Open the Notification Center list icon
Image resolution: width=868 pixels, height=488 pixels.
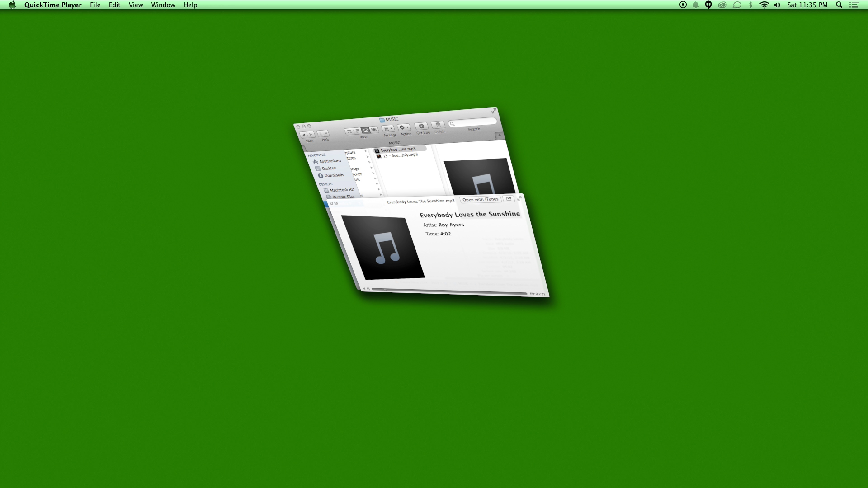(x=854, y=5)
